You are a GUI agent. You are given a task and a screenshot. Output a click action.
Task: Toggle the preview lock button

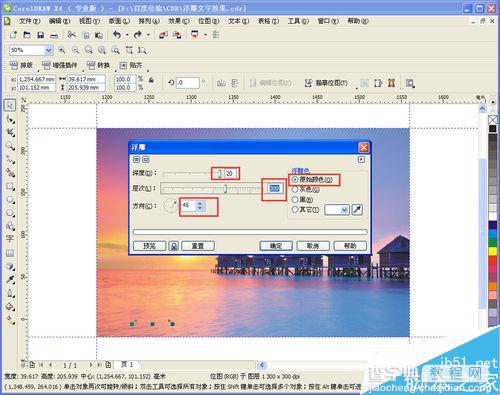[x=174, y=246]
